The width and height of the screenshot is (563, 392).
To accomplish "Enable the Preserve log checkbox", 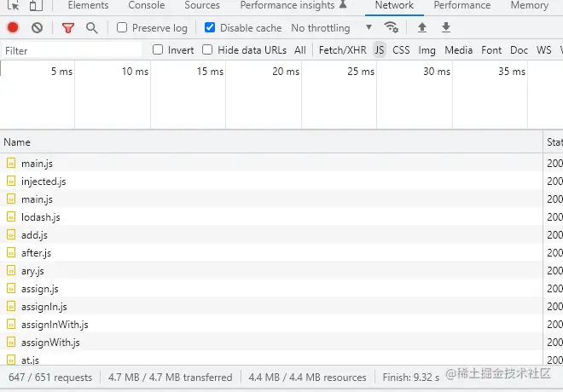I will [122, 27].
